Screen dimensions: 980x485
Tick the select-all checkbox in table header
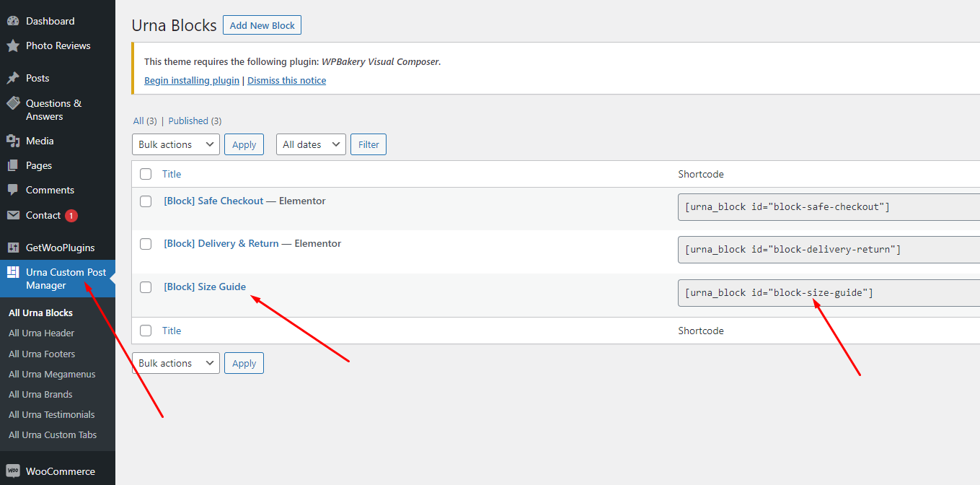pos(146,174)
